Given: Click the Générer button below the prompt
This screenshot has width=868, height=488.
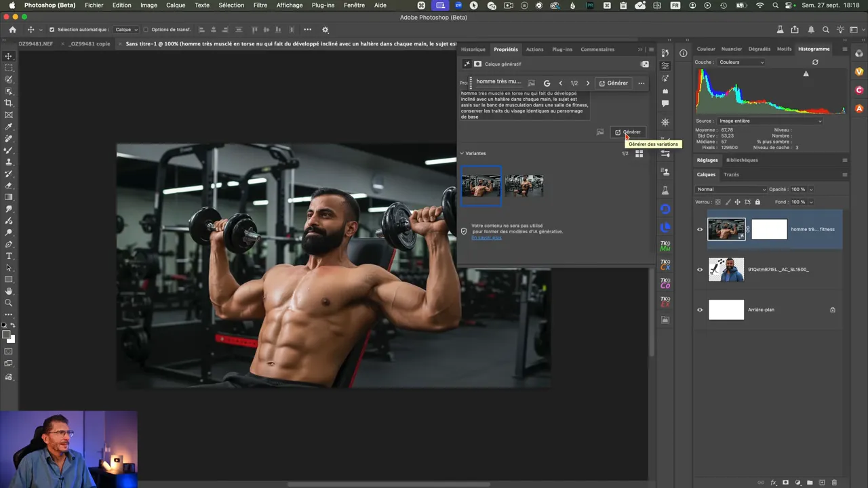Looking at the screenshot, I should pos(627,132).
